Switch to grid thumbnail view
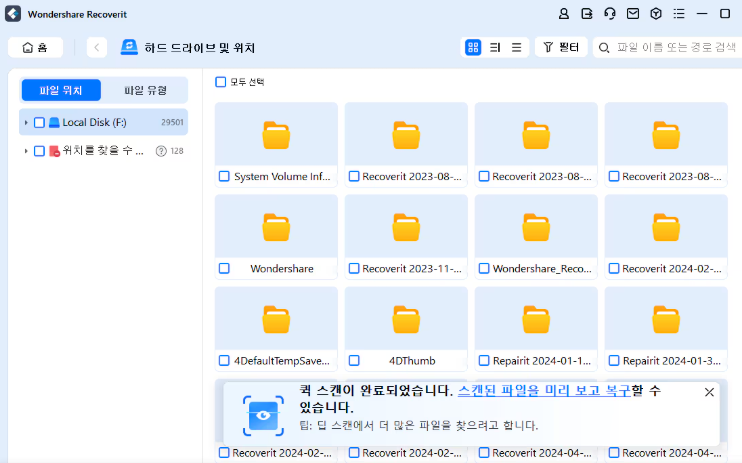 (473, 47)
